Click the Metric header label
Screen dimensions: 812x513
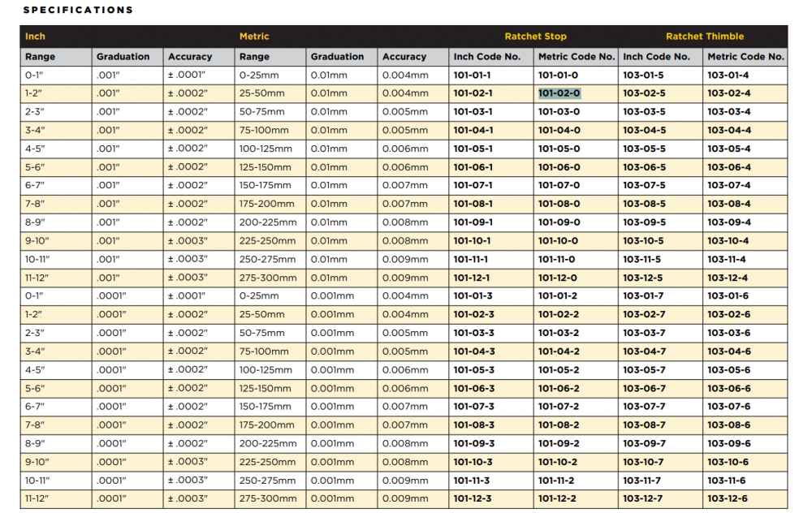click(x=254, y=37)
